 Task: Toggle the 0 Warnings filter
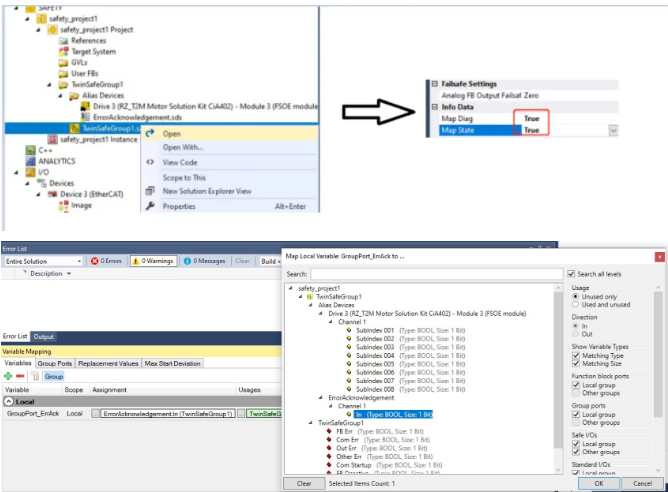(x=153, y=261)
